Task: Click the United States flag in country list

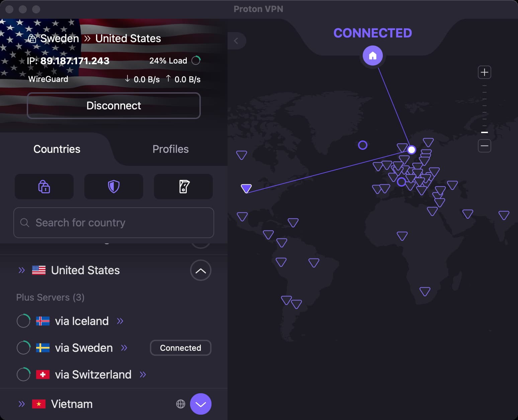Action: (39, 270)
